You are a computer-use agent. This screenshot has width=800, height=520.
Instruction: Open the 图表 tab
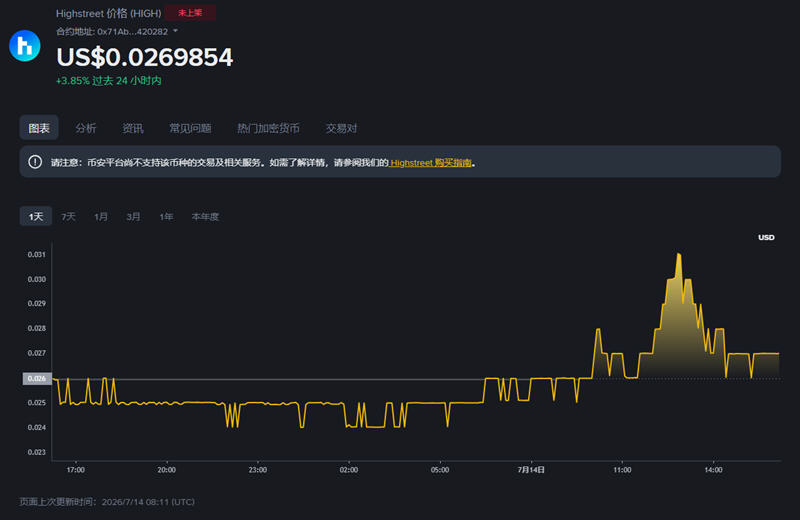click(39, 128)
